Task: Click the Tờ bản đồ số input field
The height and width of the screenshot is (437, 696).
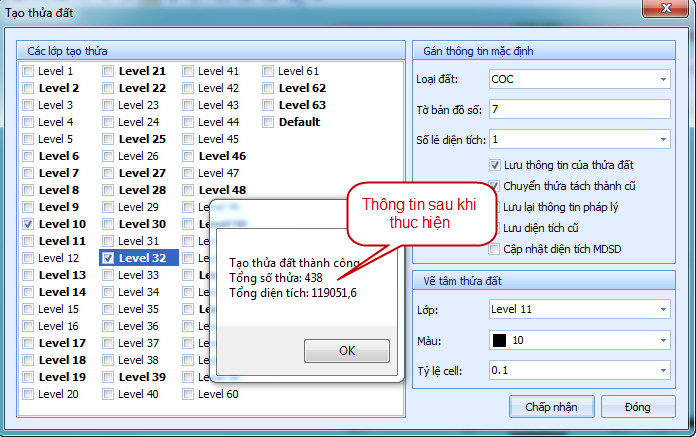Action: [x=578, y=109]
